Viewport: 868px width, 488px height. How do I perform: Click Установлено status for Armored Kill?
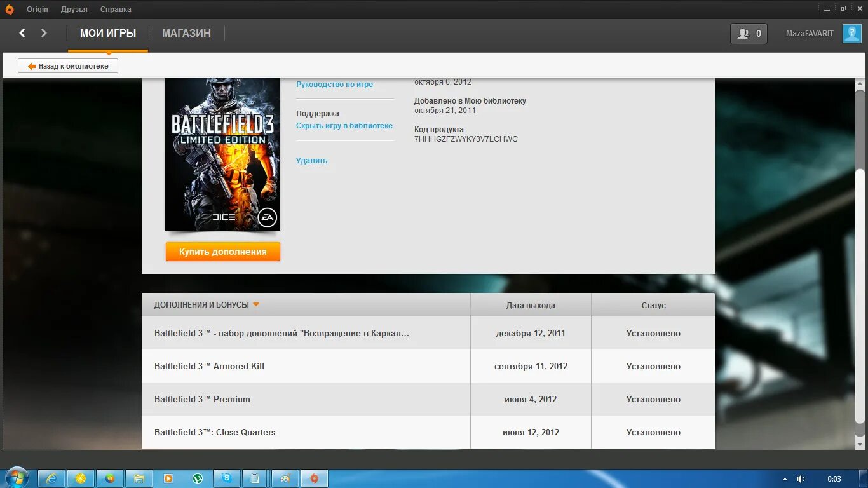[653, 366]
